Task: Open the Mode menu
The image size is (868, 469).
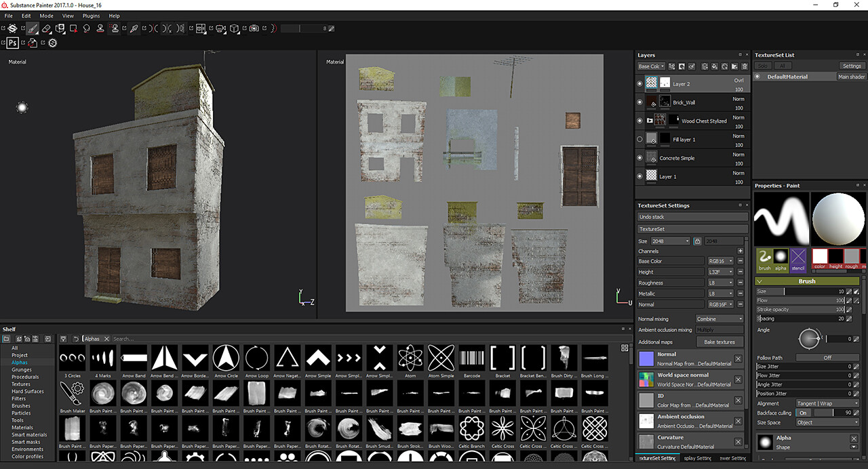Action: coord(46,16)
